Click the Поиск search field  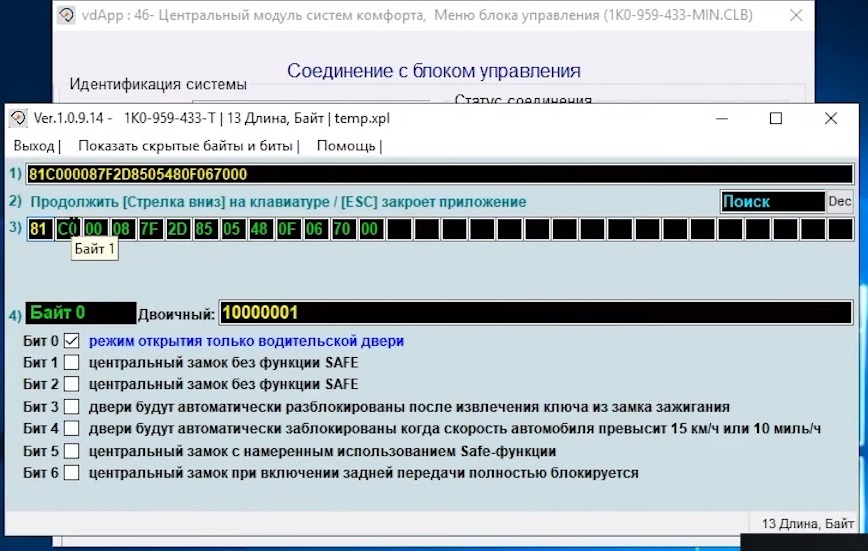[773, 202]
